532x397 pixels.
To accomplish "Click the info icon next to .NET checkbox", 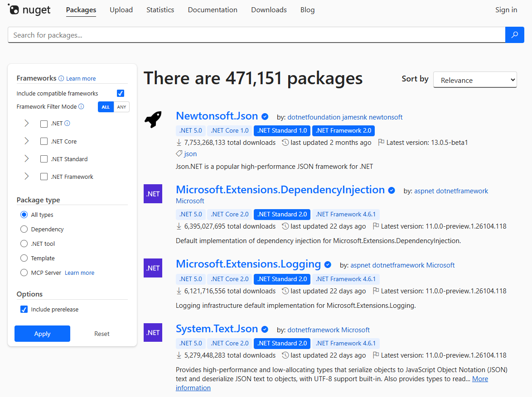I will pos(67,123).
